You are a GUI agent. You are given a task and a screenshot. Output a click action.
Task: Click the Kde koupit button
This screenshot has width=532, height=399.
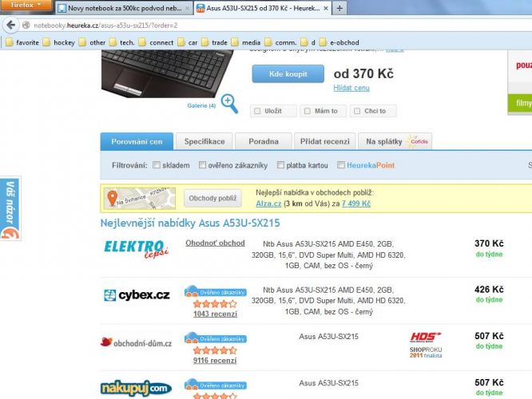(288, 74)
